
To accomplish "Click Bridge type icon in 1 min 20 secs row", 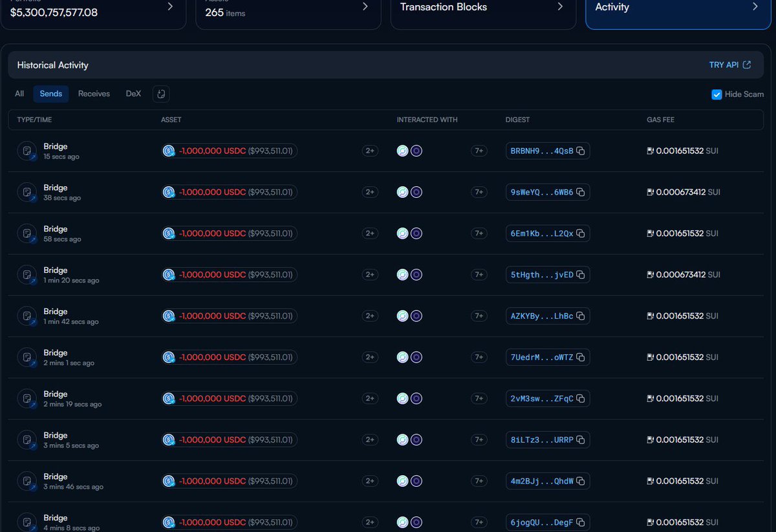I will tap(27, 275).
